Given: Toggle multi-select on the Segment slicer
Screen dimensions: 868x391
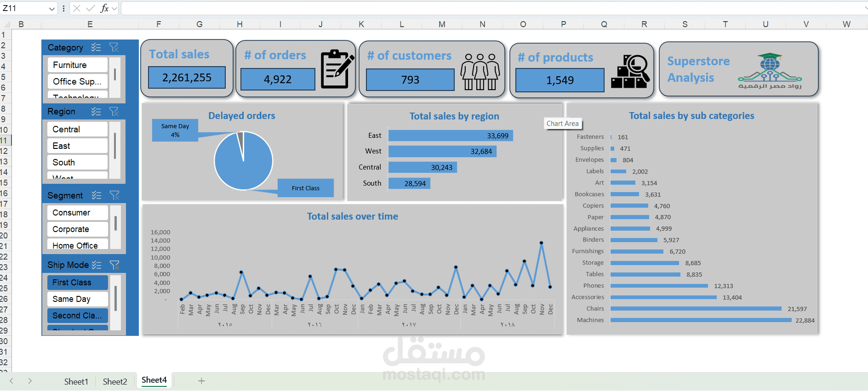Looking at the screenshot, I should (97, 195).
